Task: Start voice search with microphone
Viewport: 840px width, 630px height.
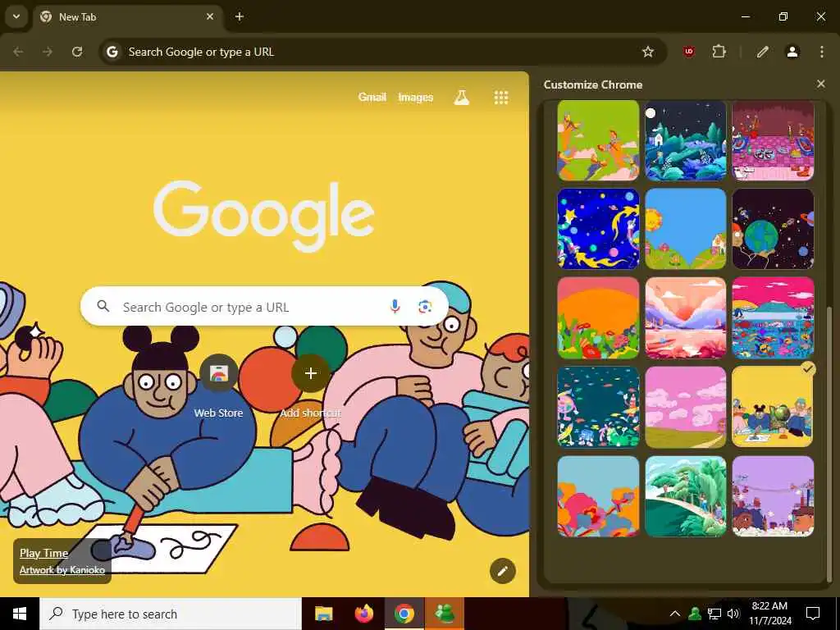Action: click(395, 307)
